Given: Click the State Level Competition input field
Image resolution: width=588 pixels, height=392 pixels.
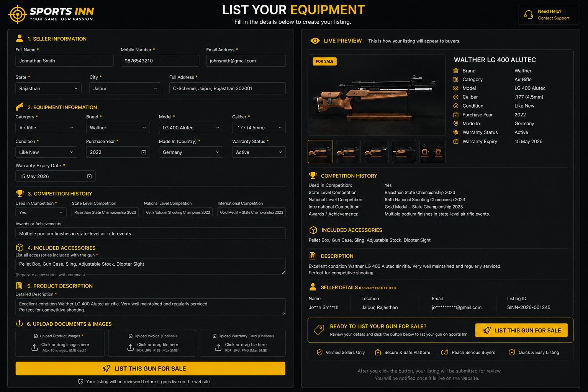Looking at the screenshot, I should pyautogui.click(x=106, y=212).
